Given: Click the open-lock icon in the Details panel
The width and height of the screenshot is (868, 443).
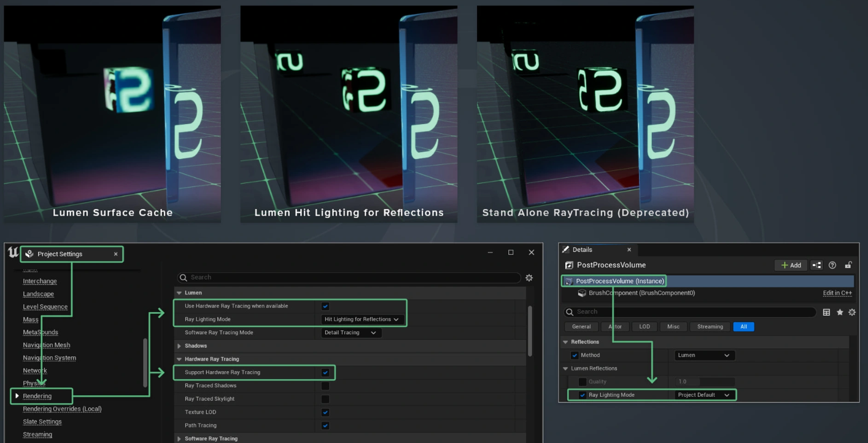Looking at the screenshot, I should 849,265.
